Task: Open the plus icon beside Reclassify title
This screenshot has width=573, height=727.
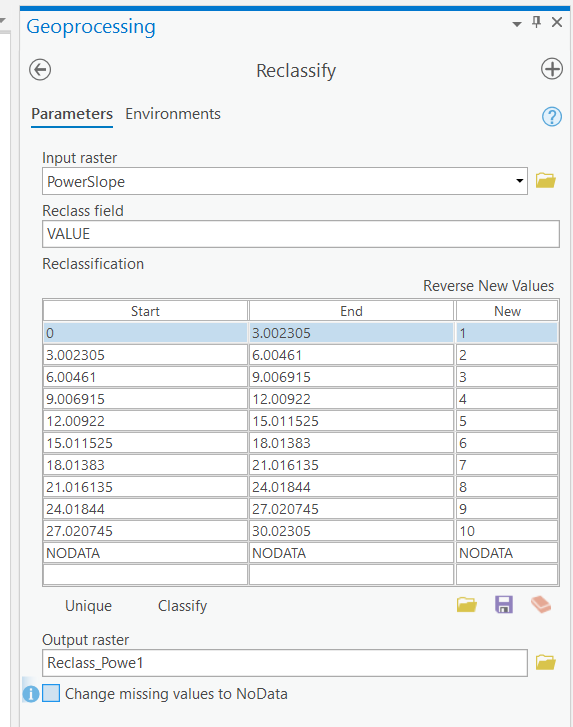Action: (x=552, y=69)
